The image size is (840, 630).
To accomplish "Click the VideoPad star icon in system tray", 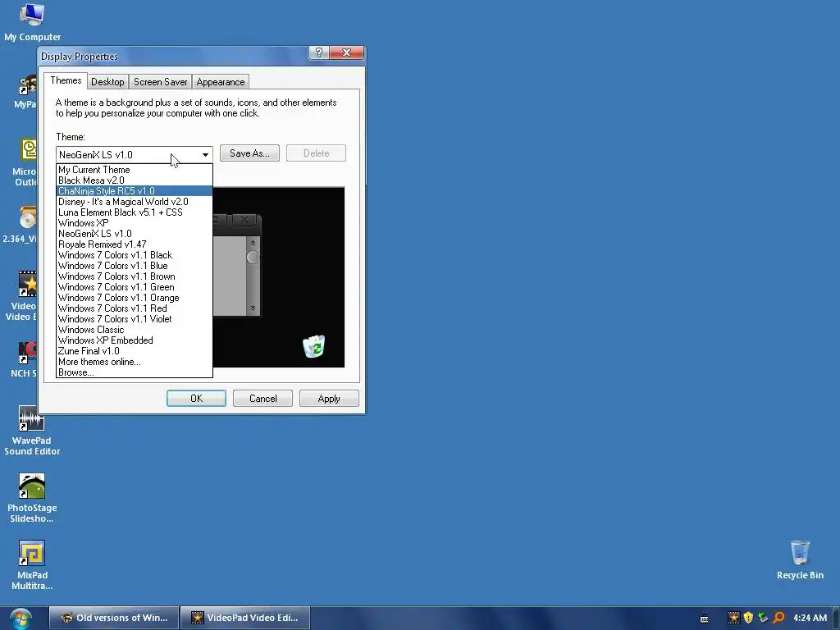I will pos(733,618).
